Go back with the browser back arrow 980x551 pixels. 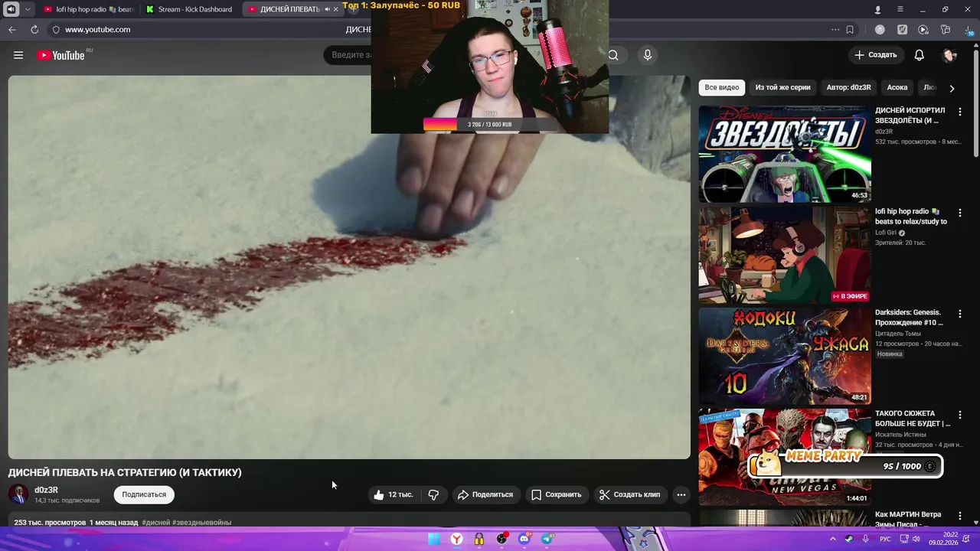point(11,30)
